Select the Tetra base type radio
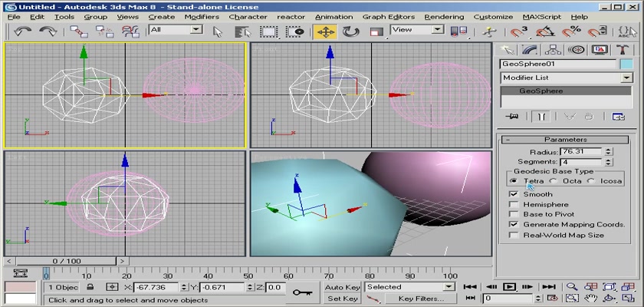The width and height of the screenshot is (644, 307). (x=513, y=181)
